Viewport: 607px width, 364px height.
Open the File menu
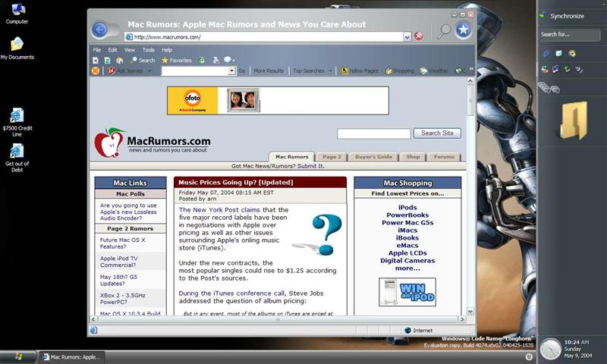click(97, 50)
